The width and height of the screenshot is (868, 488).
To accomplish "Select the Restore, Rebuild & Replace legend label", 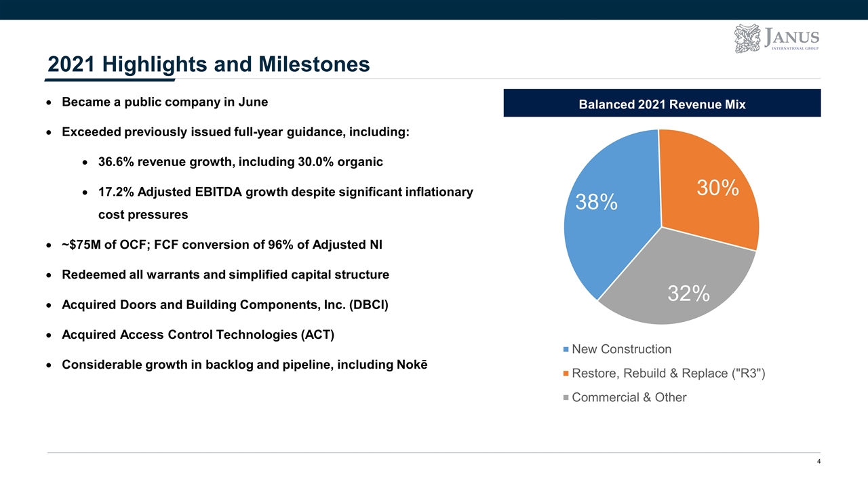I will coord(669,373).
